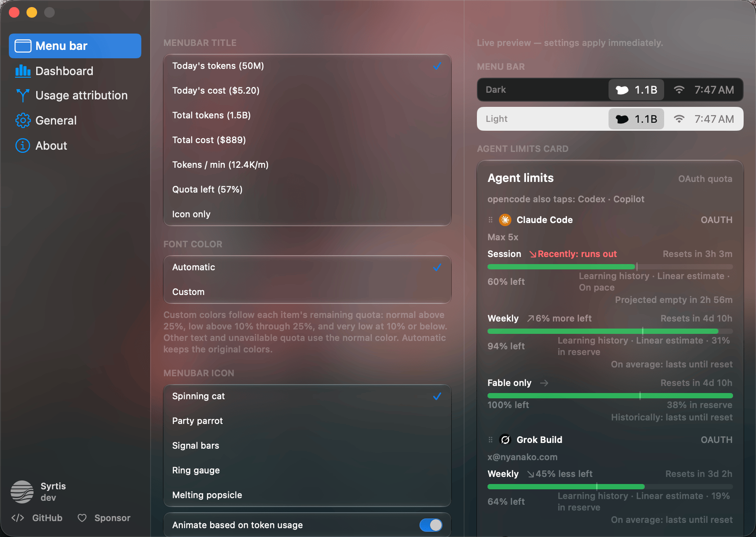
Task: Toggle Animate based on token usage switch
Action: (x=431, y=525)
